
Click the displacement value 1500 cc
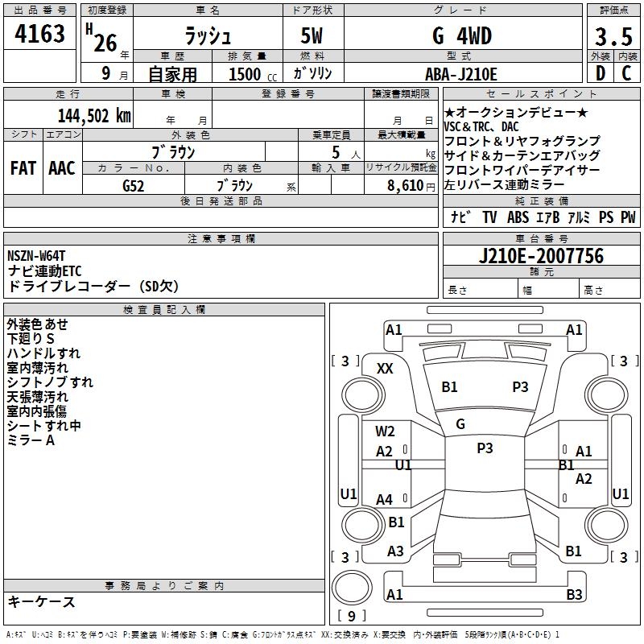pyautogui.click(x=253, y=74)
